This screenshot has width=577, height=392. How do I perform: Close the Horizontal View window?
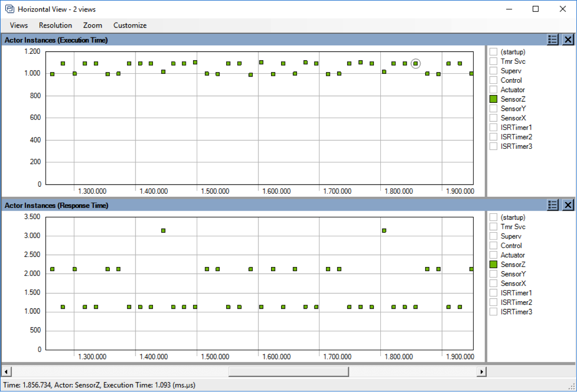coord(563,9)
